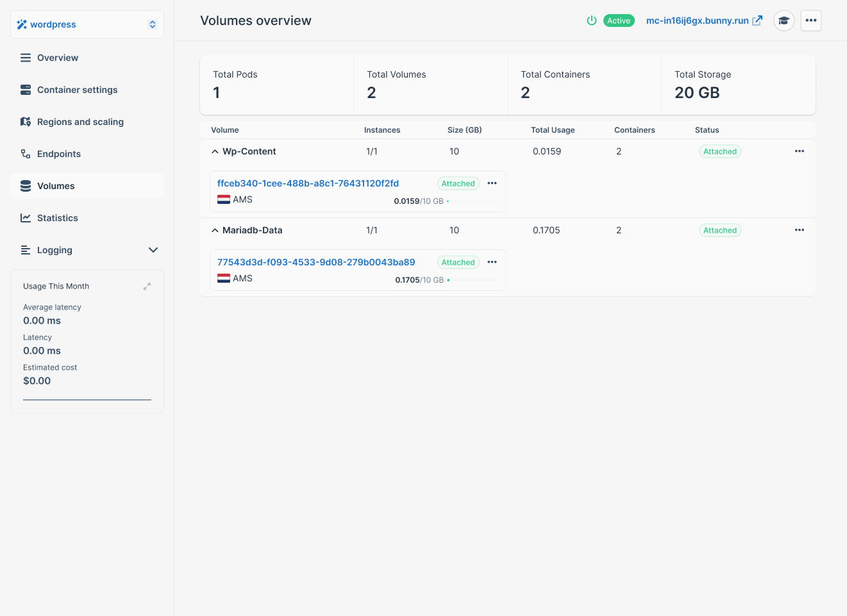Open actions menu for ffceb340 volume instance
This screenshot has height=616, width=847.
coord(492,183)
